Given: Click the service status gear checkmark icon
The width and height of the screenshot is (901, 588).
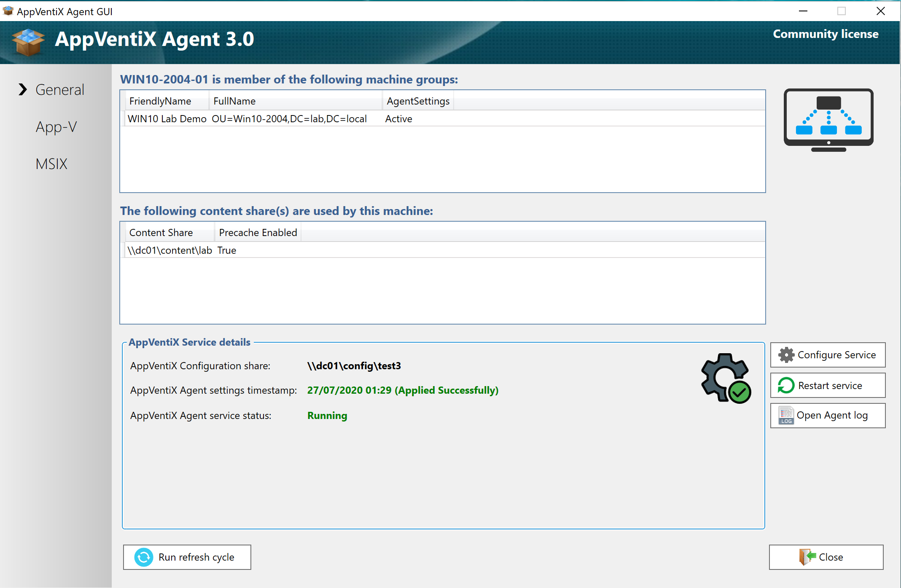Looking at the screenshot, I should tap(726, 378).
